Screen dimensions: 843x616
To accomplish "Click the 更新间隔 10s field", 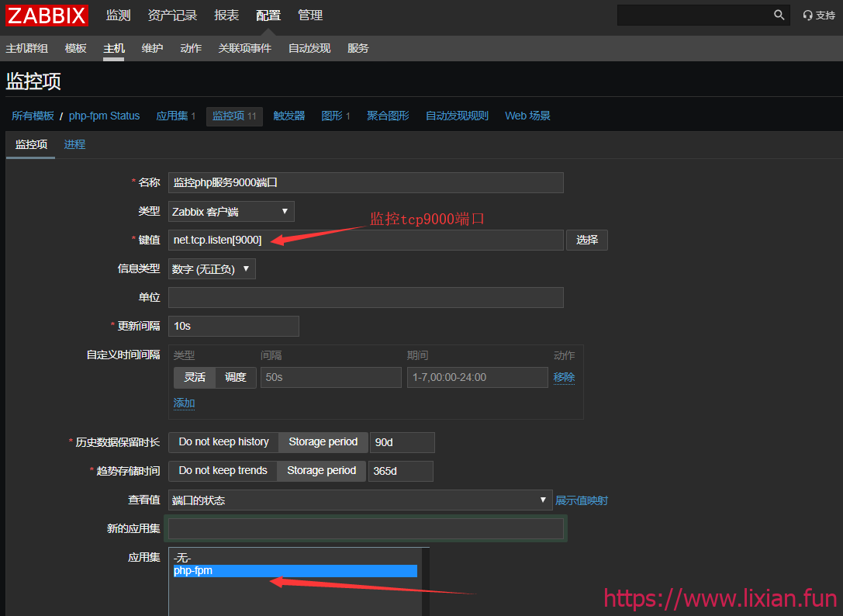I will coord(233,326).
